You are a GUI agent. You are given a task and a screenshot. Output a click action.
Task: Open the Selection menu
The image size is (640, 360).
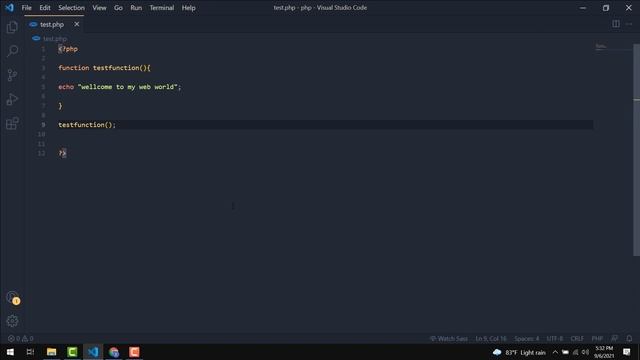tap(71, 8)
